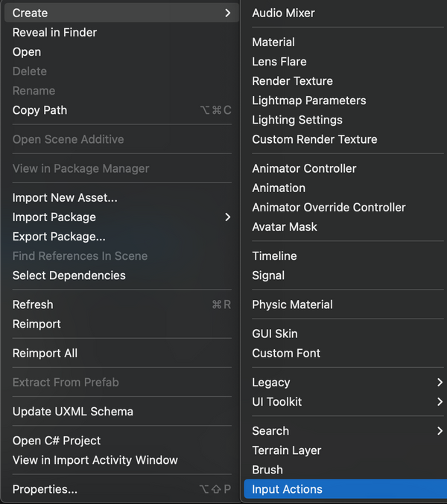Choose Reveal in Finder
Screen dimensions: 447x504
tap(54, 33)
